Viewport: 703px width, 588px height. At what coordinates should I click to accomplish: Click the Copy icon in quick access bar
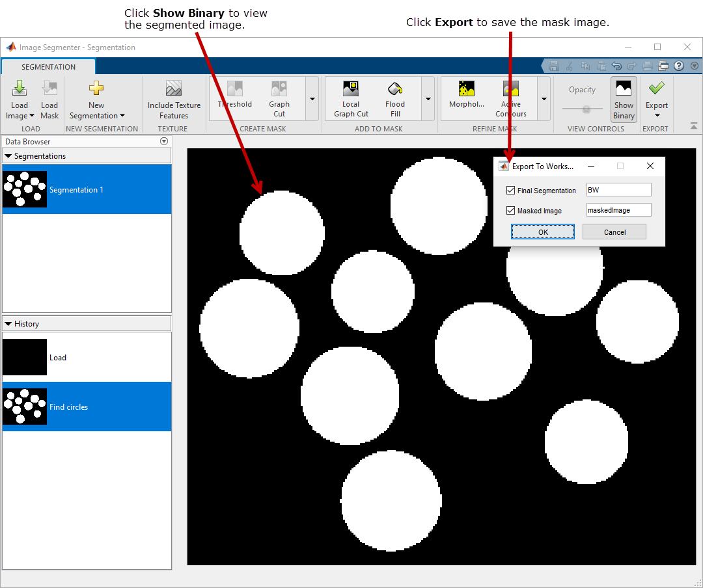click(585, 66)
